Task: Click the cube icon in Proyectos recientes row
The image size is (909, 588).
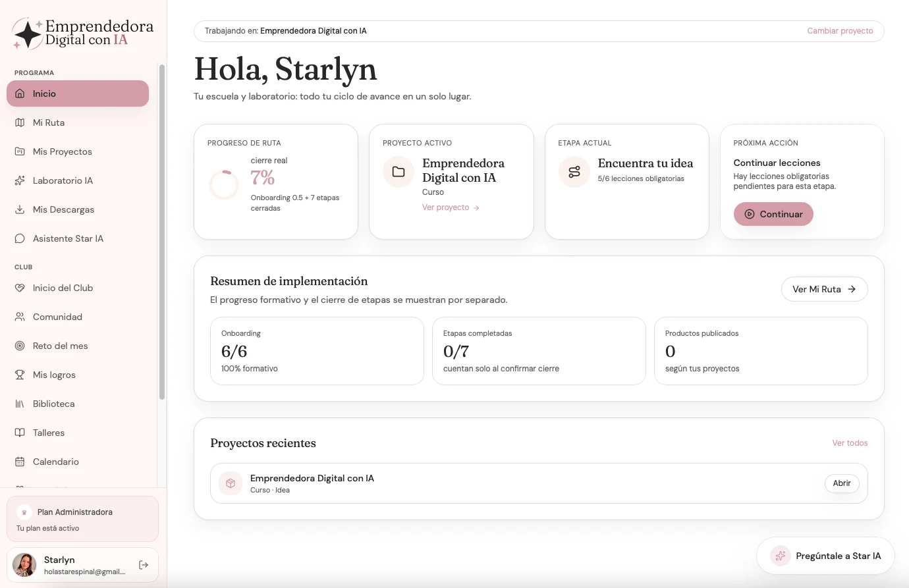Action: point(231,483)
